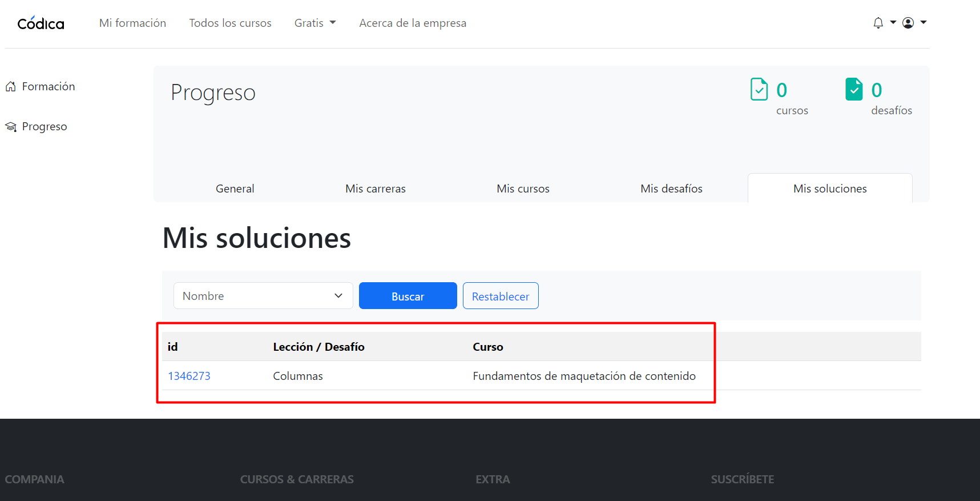Click the Restablecer button
The height and width of the screenshot is (501, 980).
click(x=500, y=296)
